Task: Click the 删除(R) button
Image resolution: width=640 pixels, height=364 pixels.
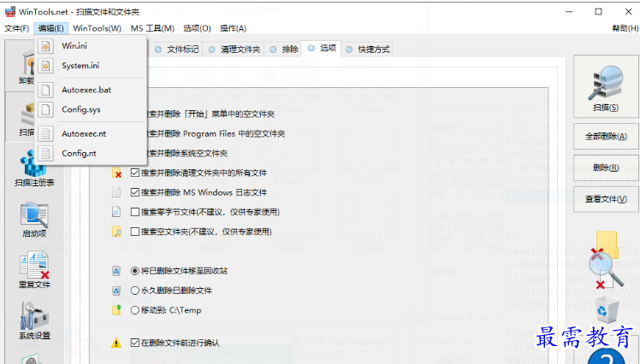Action: [x=606, y=168]
